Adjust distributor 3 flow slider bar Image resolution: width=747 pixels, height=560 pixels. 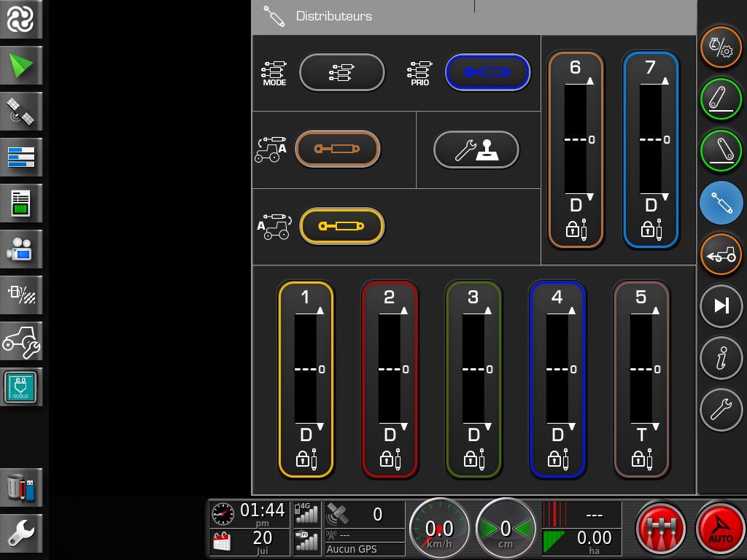[473, 369]
